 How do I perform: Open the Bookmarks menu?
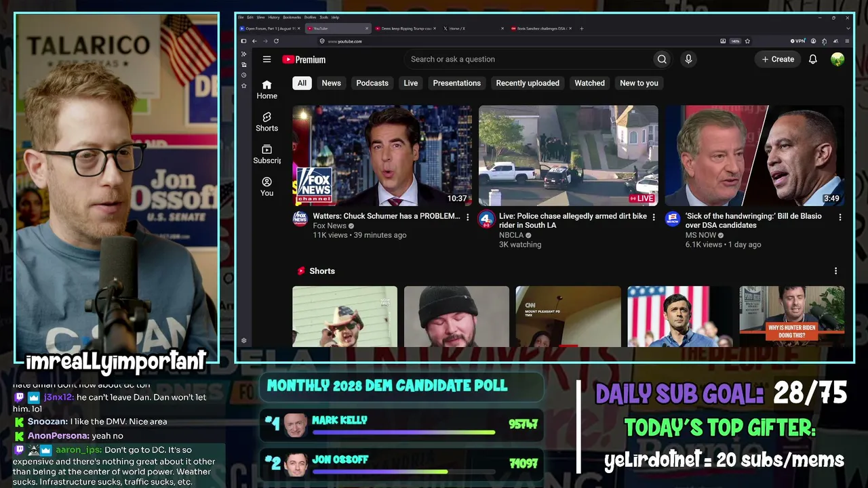click(292, 17)
